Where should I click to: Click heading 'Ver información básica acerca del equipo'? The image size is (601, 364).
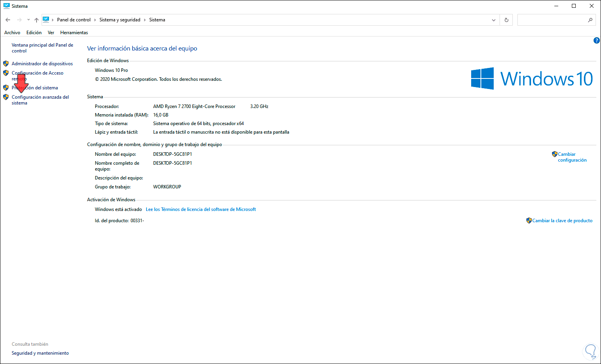point(142,49)
